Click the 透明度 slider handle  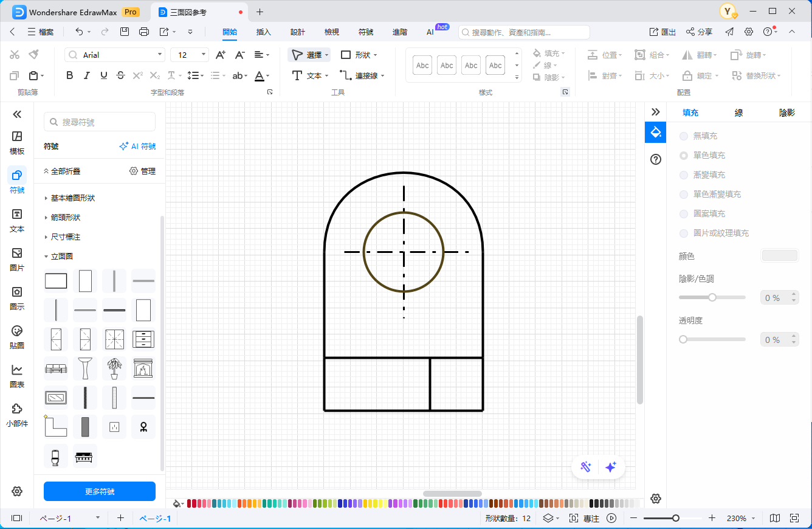[683, 339]
